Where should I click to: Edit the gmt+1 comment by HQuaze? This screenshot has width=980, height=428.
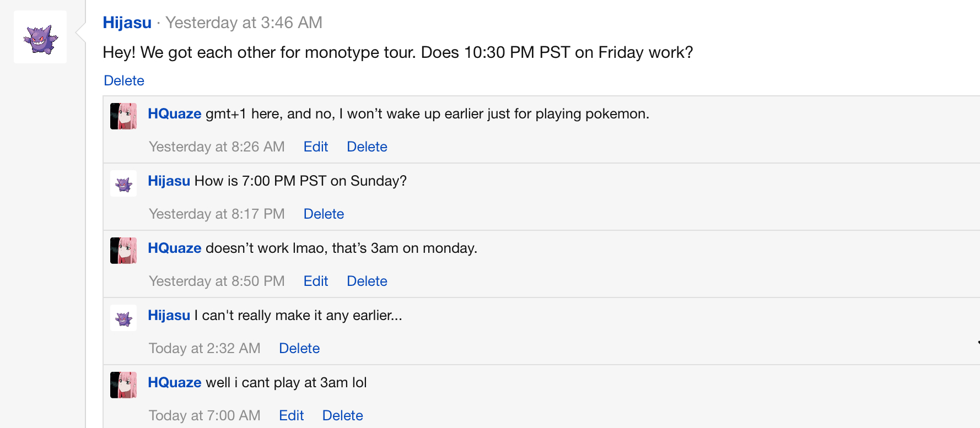click(316, 147)
